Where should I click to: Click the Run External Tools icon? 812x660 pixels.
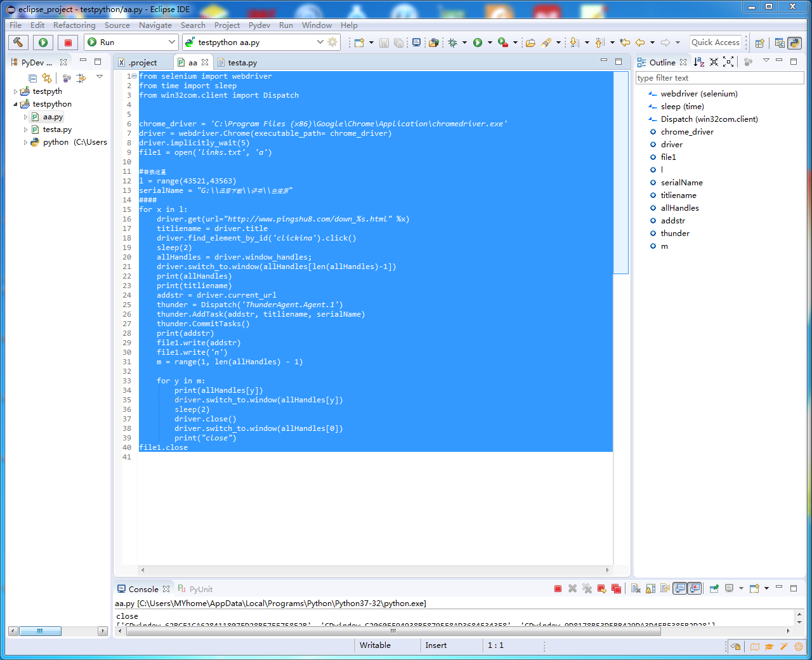pyautogui.click(x=503, y=43)
